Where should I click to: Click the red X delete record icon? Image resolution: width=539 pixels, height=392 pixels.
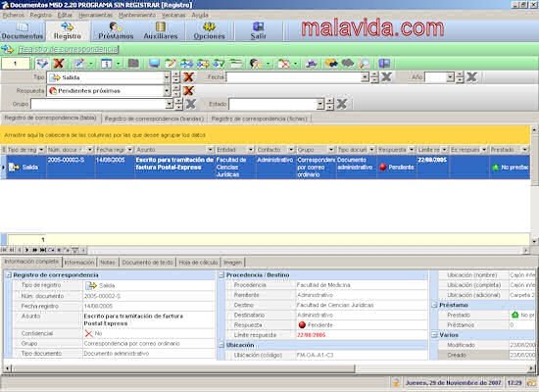59,64
